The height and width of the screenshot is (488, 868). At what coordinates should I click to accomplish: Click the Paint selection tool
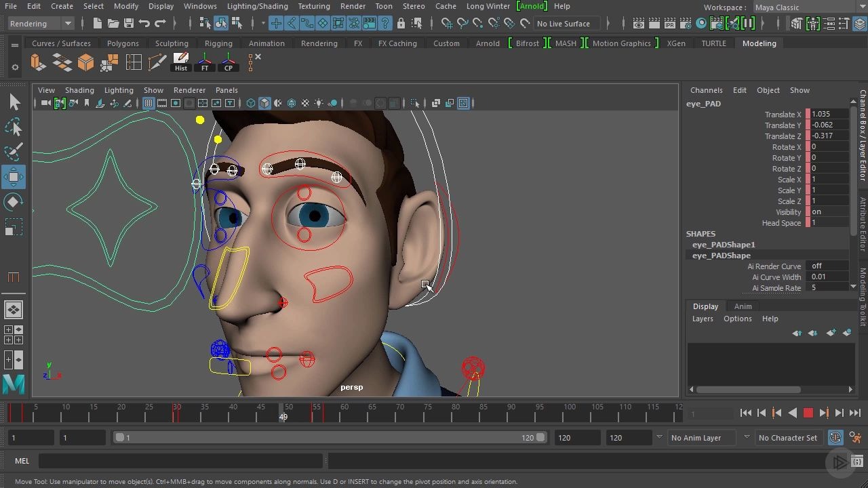(14, 152)
